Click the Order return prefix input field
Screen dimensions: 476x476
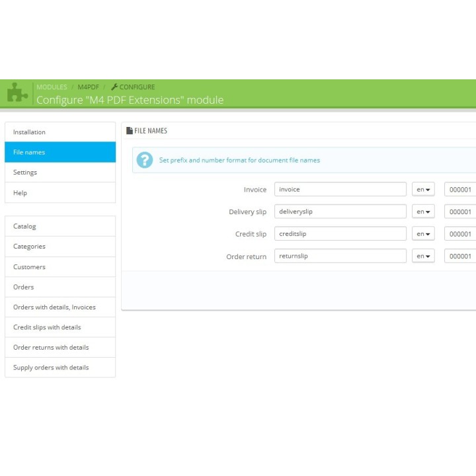340,256
